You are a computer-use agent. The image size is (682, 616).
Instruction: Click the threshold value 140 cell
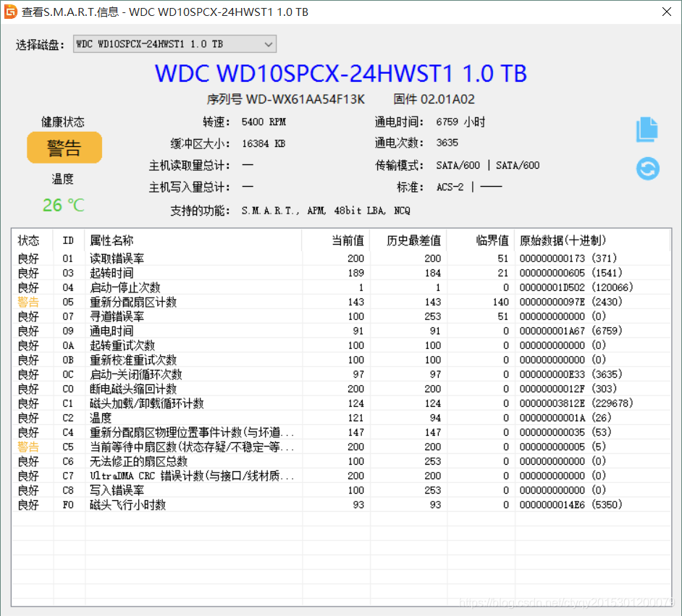pyautogui.click(x=500, y=302)
